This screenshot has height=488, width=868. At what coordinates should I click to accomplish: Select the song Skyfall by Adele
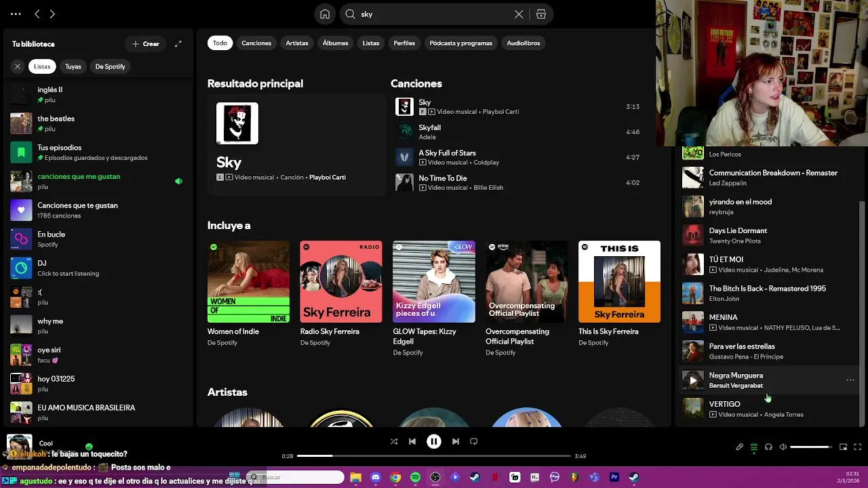[x=519, y=132]
